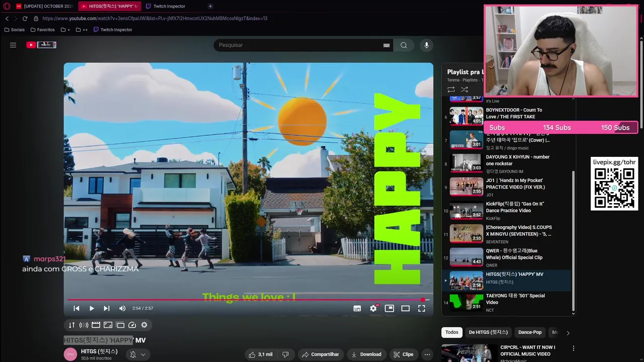
Task: Open the YouTube hamburger guide menu
Action: 13,45
